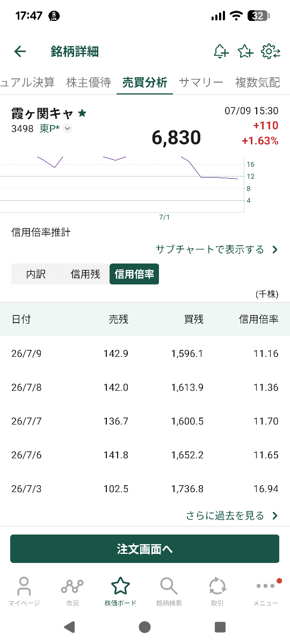
Task: Tap the price change +1.63%
Action: tap(260, 141)
